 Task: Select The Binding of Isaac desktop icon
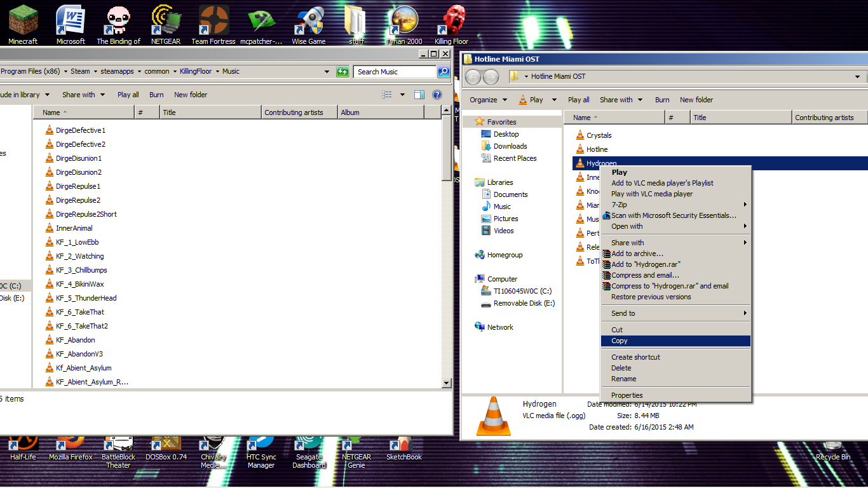tap(118, 25)
